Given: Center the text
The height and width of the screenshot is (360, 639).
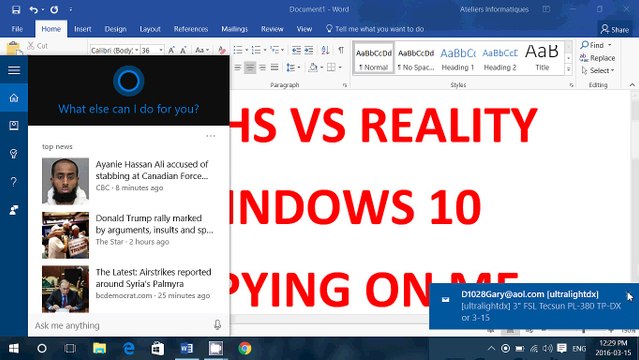Looking at the screenshot, I should pos(250,67).
